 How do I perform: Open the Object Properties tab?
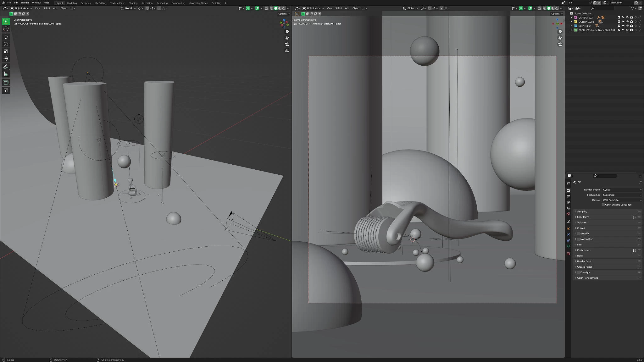pyautogui.click(x=568, y=228)
